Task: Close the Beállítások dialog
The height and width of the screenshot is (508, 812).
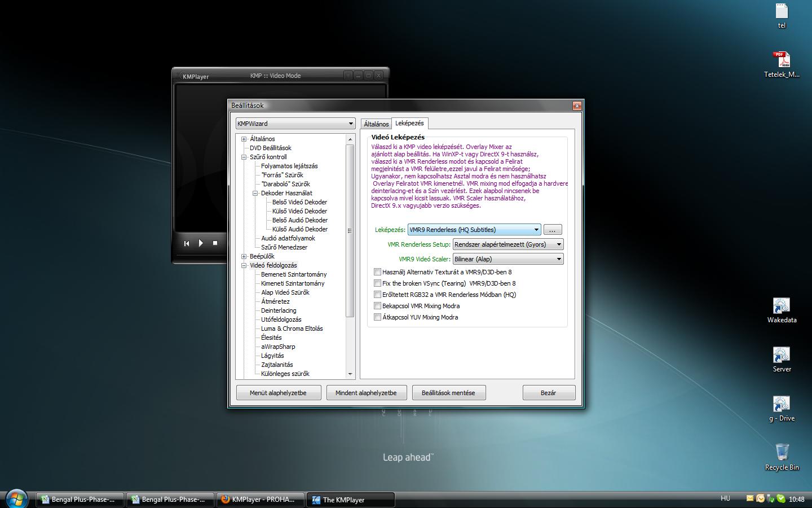Action: [x=577, y=106]
